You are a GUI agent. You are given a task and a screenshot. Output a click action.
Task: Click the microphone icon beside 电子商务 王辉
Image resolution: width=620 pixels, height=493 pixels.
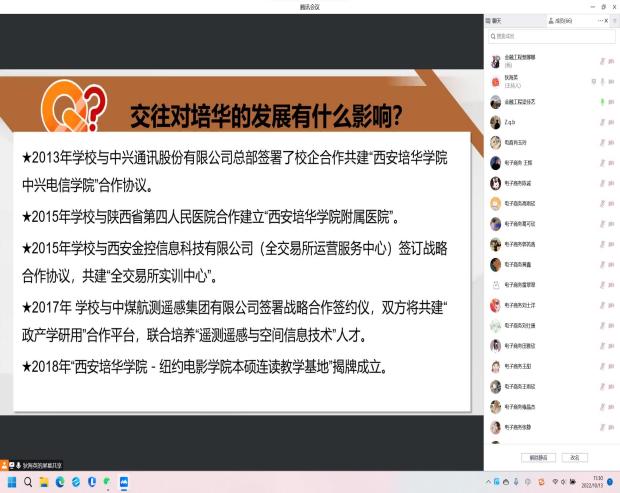(603, 163)
